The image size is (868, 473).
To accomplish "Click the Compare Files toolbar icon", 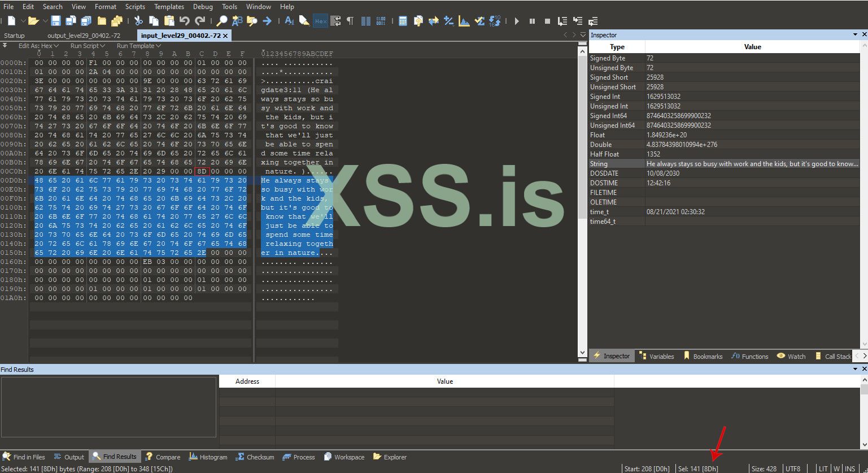I will 433,21.
